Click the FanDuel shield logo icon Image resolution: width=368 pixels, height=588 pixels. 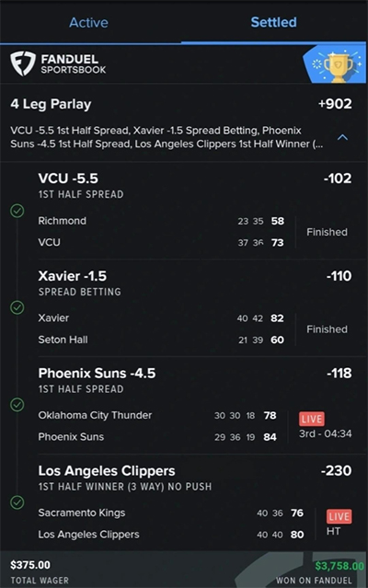point(23,63)
